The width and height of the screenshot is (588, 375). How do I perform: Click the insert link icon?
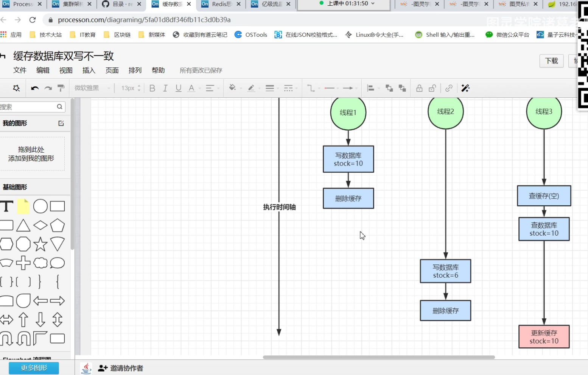(449, 88)
